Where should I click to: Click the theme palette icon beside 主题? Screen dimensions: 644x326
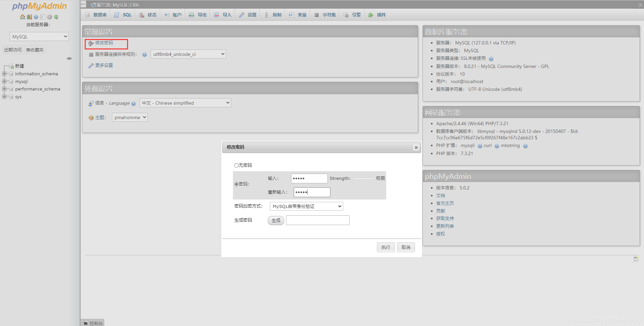(91, 118)
